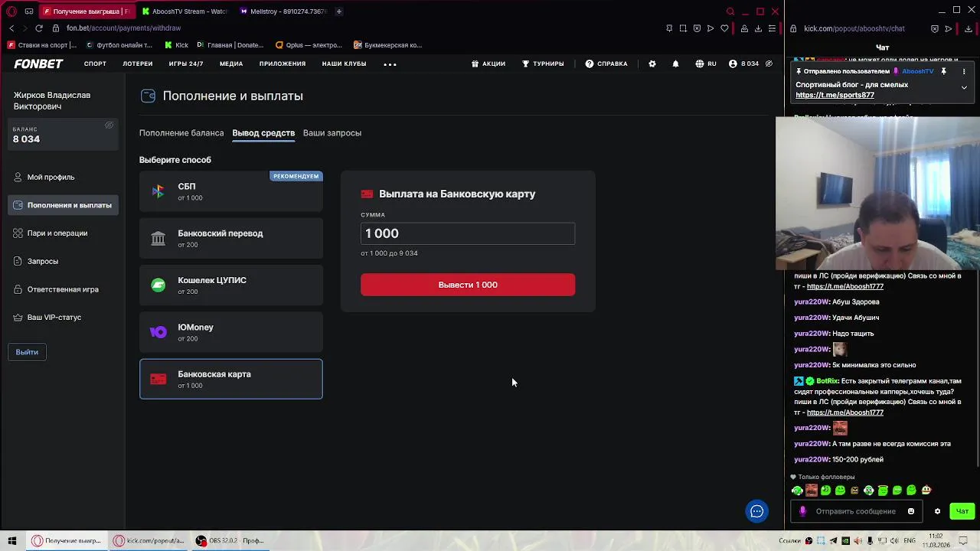Open the ПРИЛОЖЕНИЯ menu
Viewport: 980px width, 551px height.
point(283,64)
